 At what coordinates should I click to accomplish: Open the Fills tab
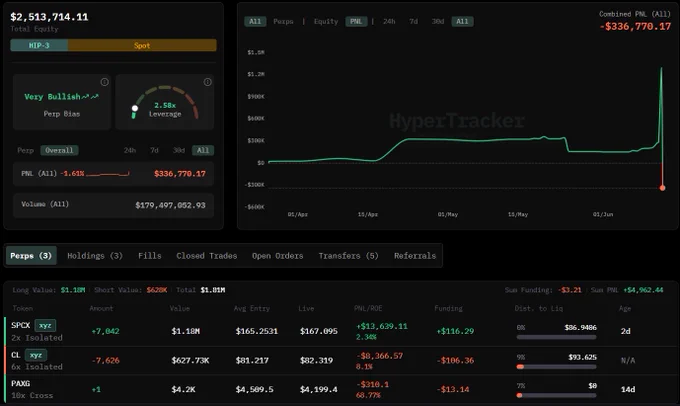tap(150, 256)
